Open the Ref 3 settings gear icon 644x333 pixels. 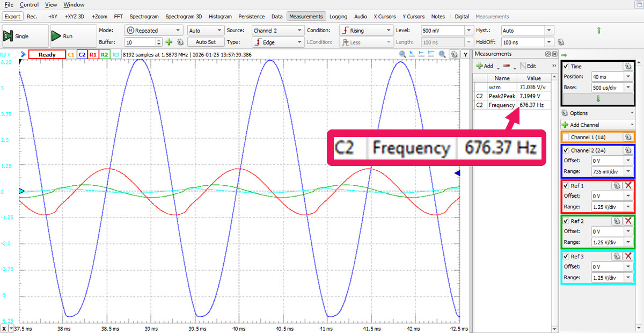[617, 256]
